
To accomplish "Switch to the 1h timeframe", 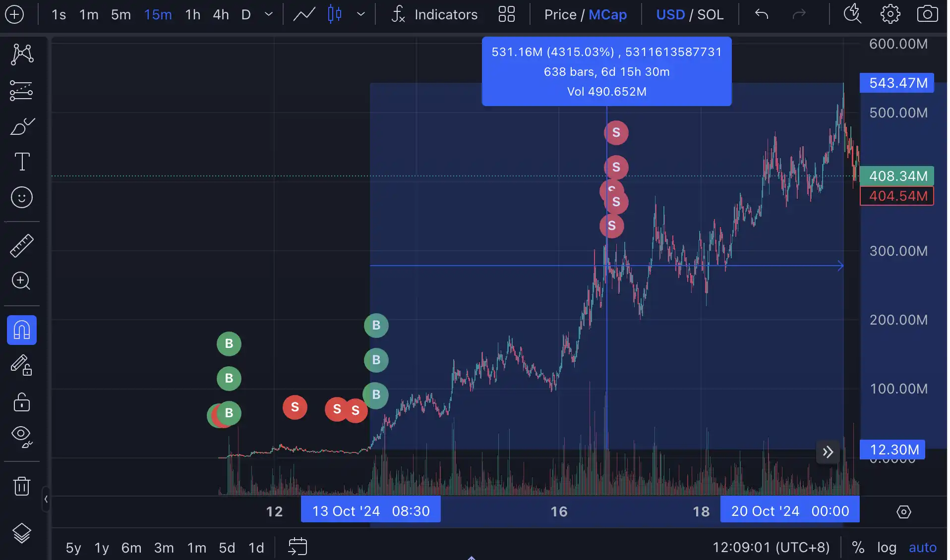I will tap(192, 14).
